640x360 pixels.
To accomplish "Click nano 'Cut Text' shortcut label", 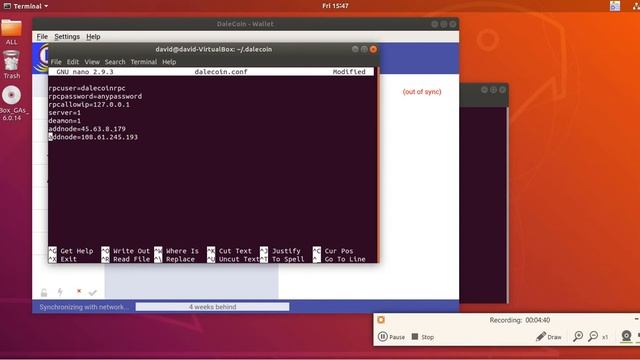I will 235,251.
